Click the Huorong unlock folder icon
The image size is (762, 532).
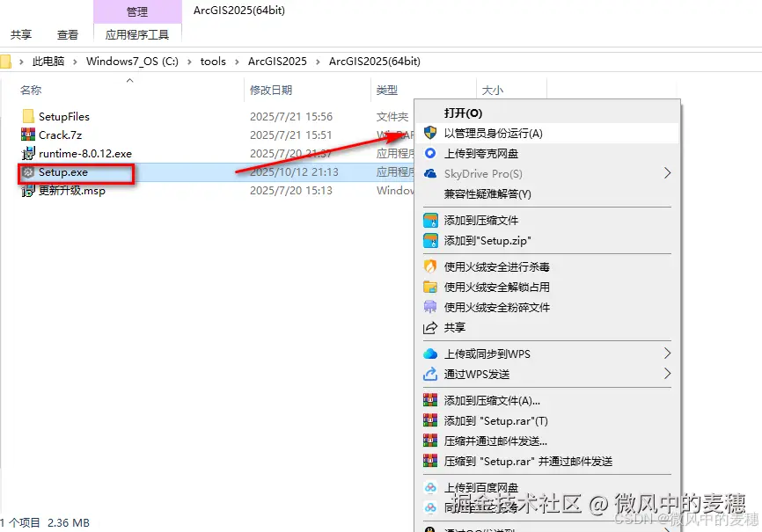point(430,287)
